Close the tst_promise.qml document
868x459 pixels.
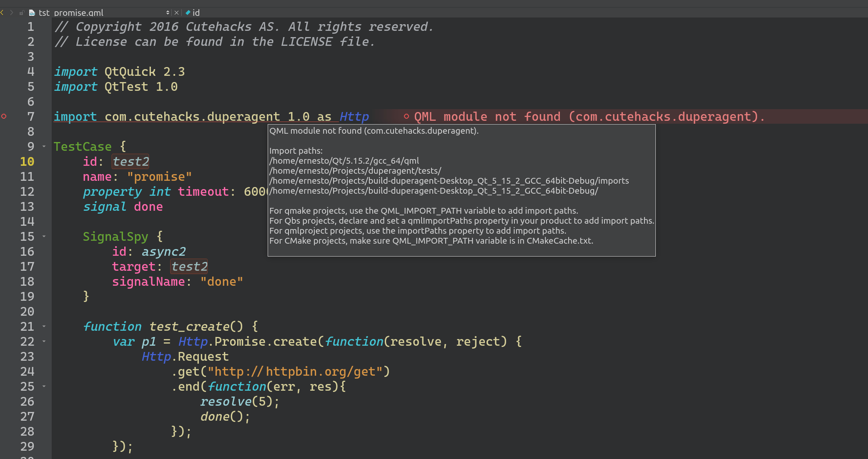[176, 13]
